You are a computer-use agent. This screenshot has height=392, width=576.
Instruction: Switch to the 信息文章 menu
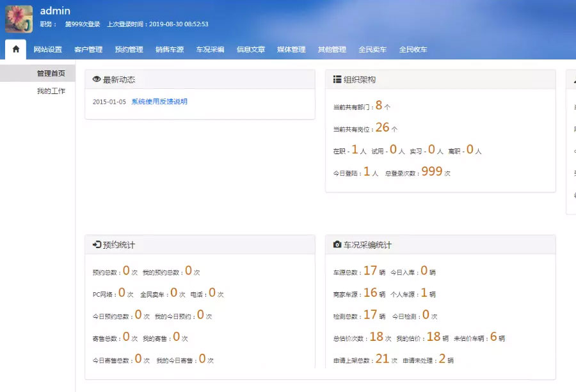pyautogui.click(x=251, y=50)
